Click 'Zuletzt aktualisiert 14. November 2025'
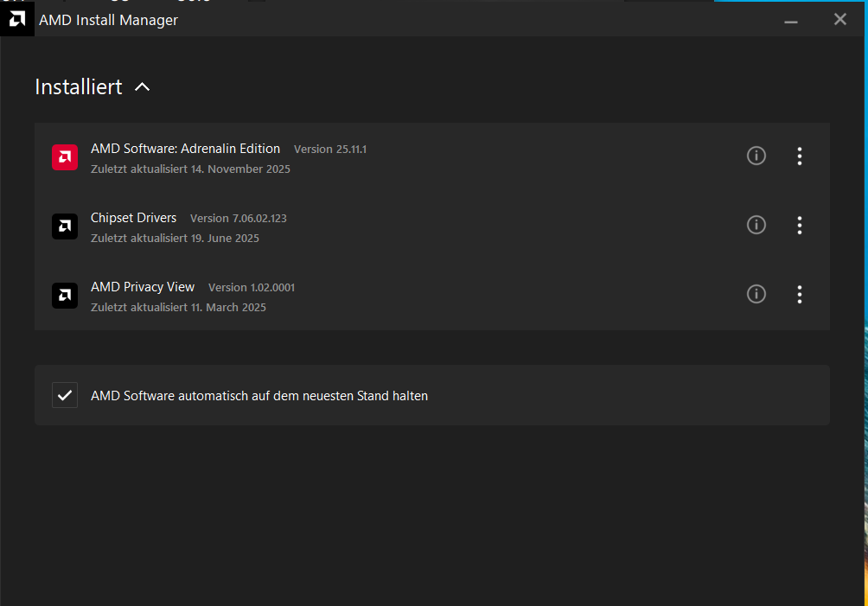 (x=190, y=169)
